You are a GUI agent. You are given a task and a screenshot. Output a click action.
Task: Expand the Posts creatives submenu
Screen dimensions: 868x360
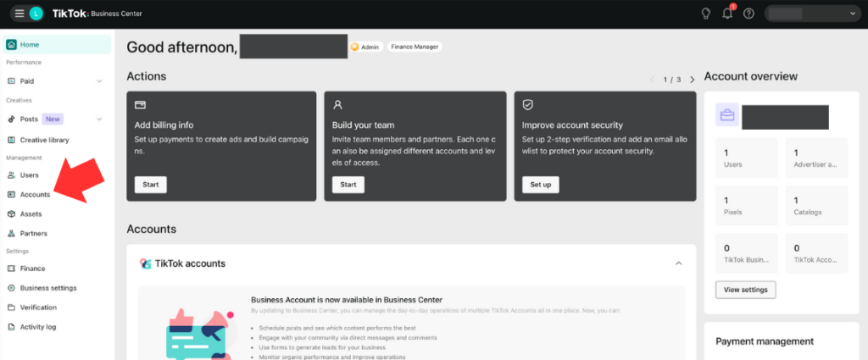pos(99,119)
